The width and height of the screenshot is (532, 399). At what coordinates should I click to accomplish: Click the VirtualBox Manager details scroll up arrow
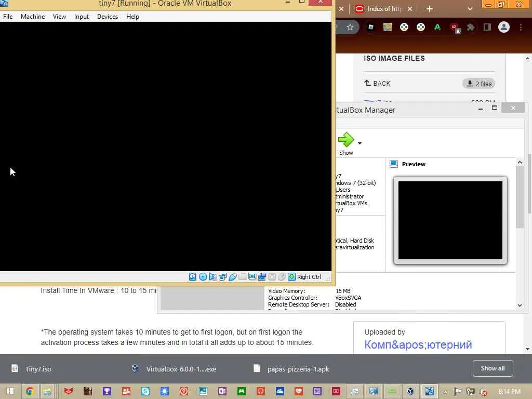[x=520, y=163]
